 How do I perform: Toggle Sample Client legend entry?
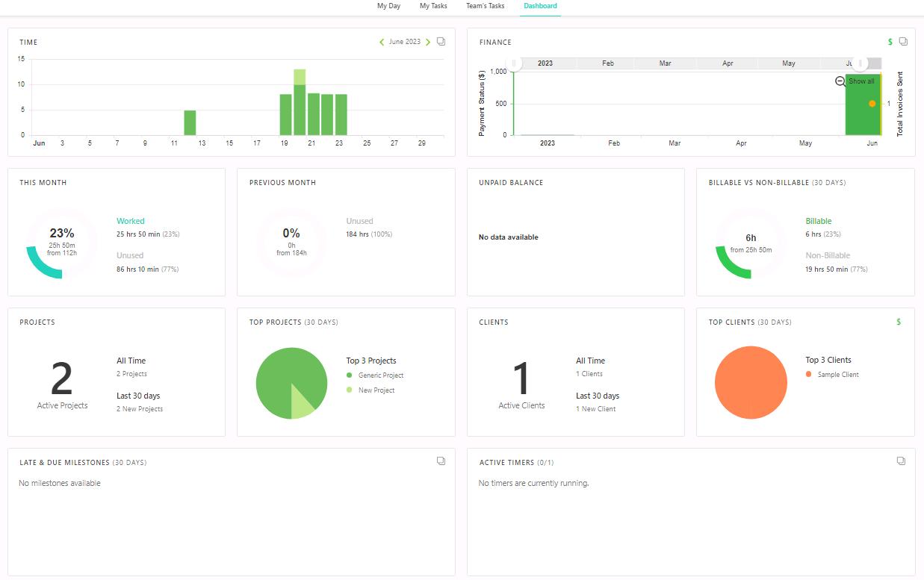837,375
